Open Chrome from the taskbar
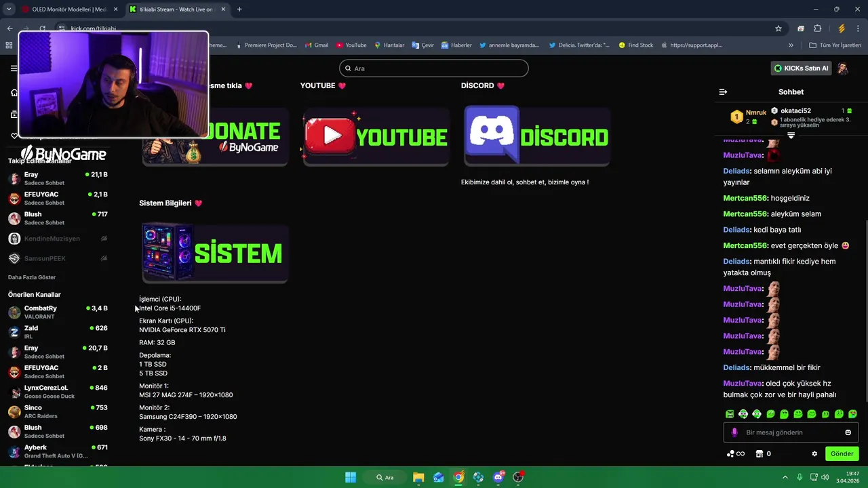The height and width of the screenshot is (488, 868). coord(458,477)
